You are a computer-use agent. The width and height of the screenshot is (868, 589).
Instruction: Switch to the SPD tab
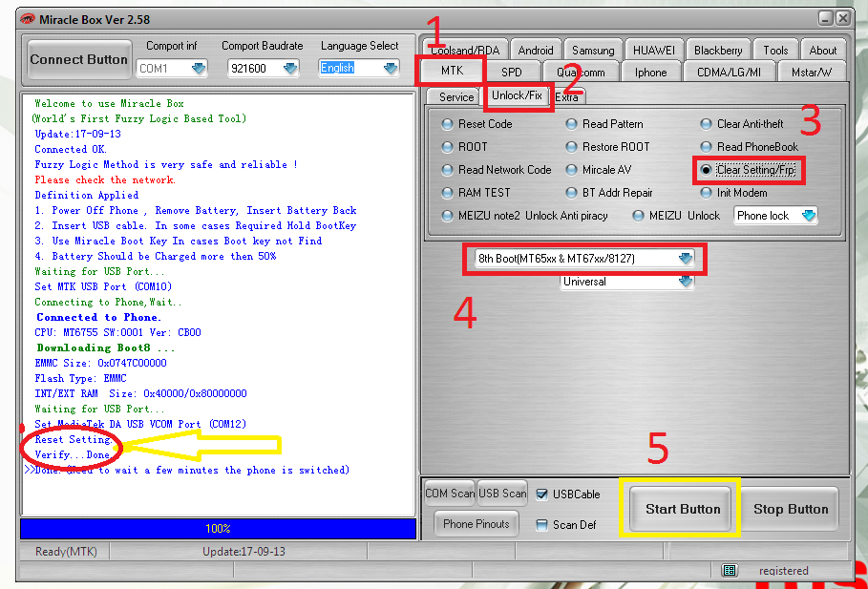coord(512,72)
